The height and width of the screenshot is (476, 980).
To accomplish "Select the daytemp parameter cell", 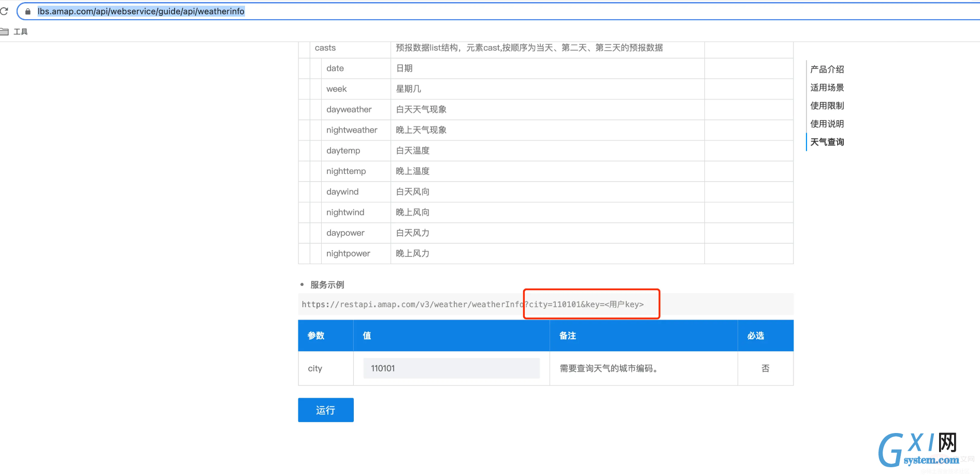I will click(356, 151).
